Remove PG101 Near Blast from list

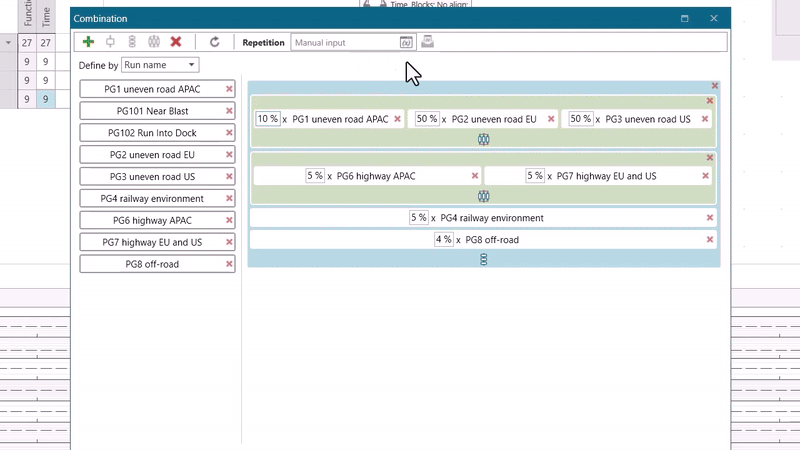[x=229, y=111]
